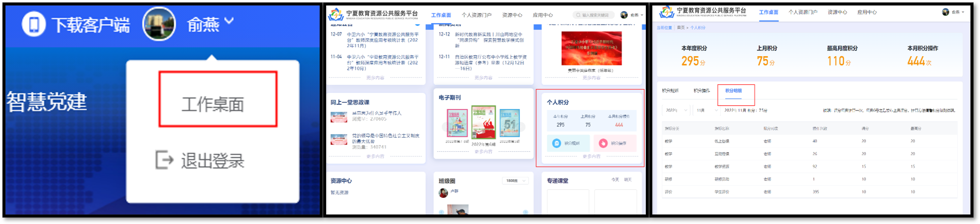Switch to the 积分规则 tab in right panel

click(670, 91)
